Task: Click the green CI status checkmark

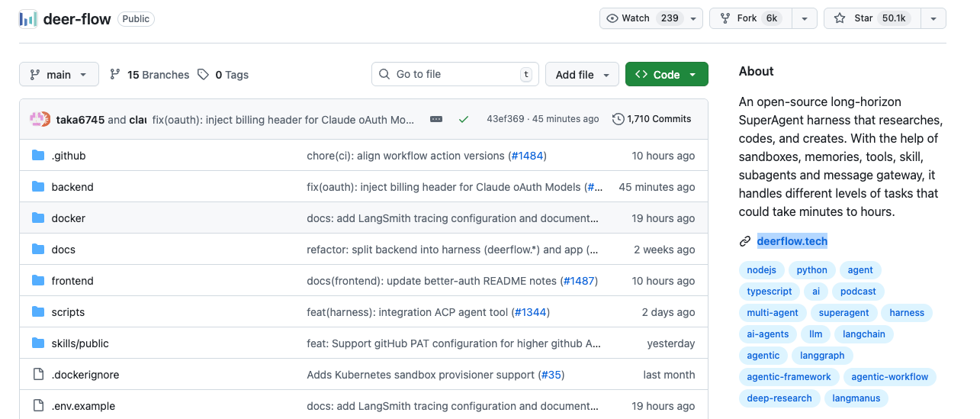Action: (463, 119)
